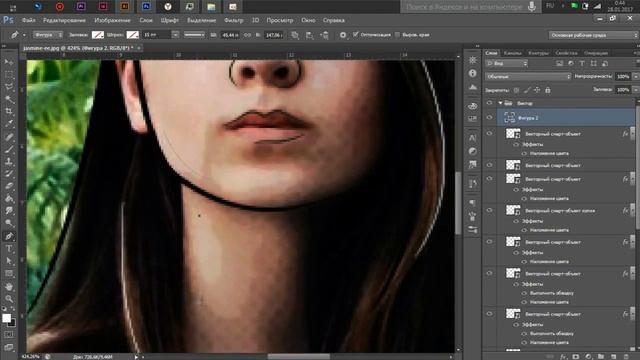Switch to the Каналы tab
Viewport: 640px width, 360px height.
coord(512,53)
